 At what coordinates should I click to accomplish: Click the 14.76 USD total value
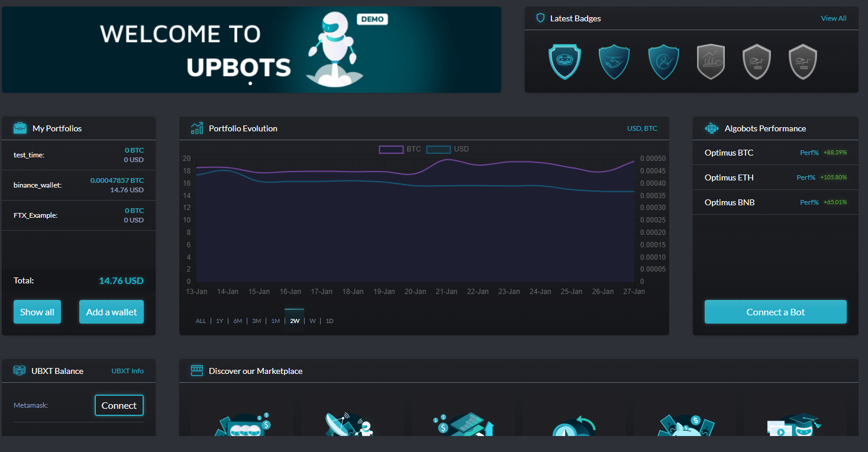121,281
